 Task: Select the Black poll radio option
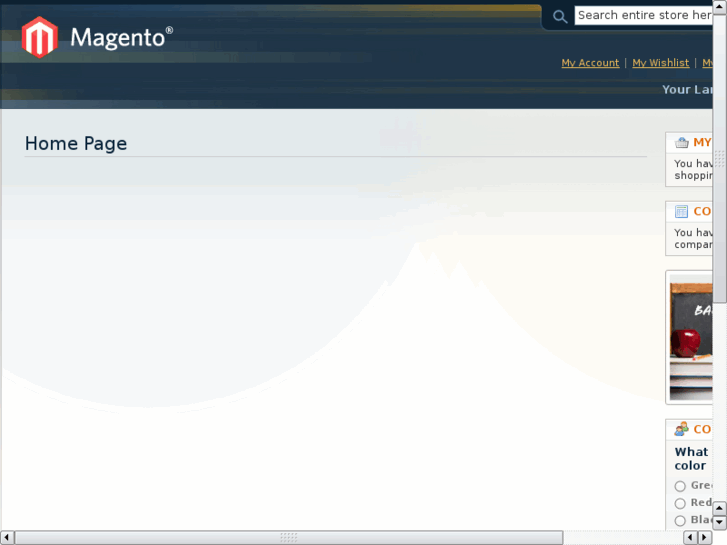[680, 520]
